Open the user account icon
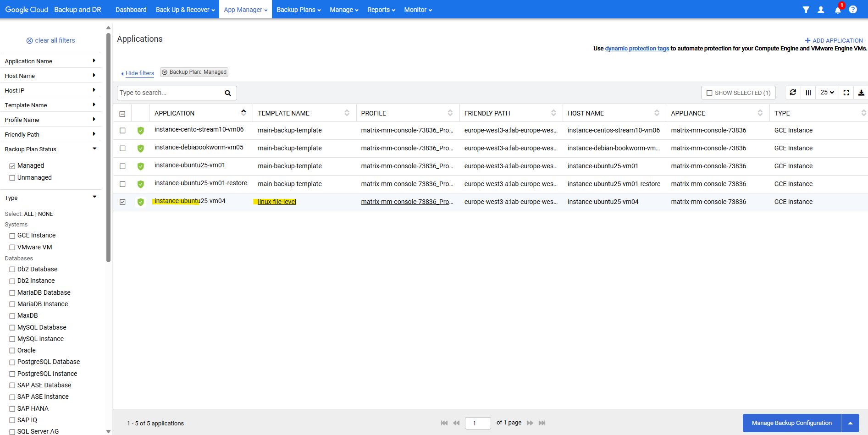Screen dimensions: 868x435 click(x=821, y=10)
